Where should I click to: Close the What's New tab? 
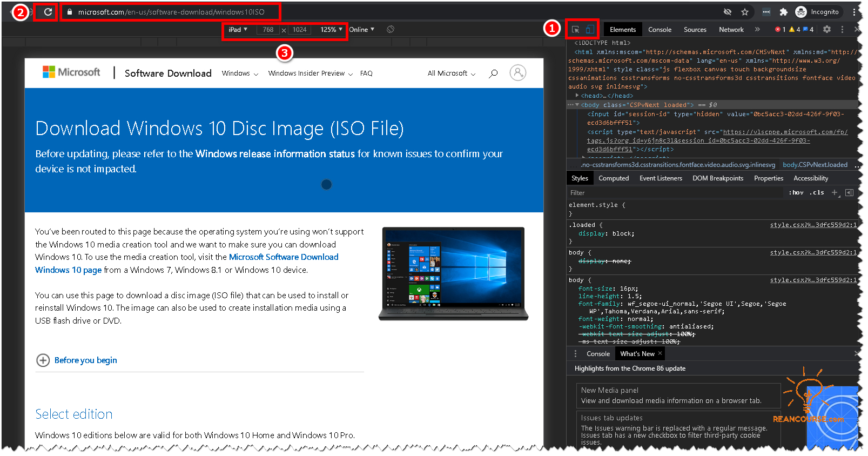coord(660,354)
